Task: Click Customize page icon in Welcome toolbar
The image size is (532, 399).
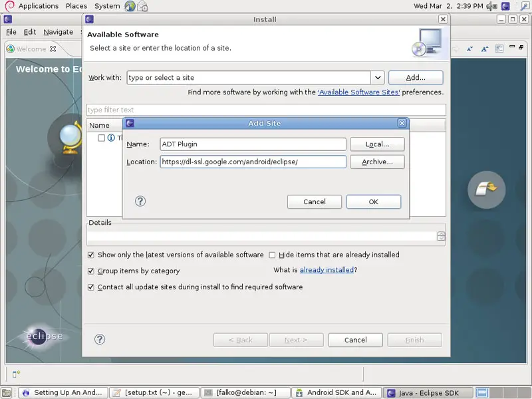Action: point(499,49)
